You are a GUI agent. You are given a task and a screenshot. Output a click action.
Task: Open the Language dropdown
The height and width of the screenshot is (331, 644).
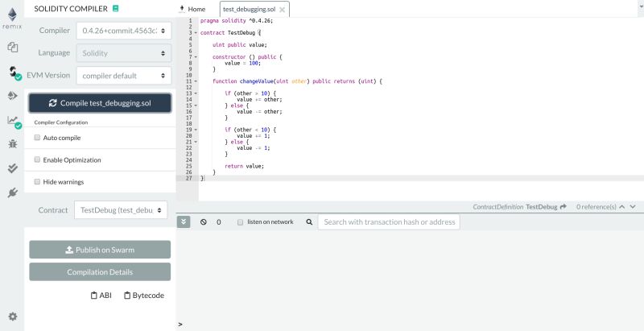pos(124,53)
